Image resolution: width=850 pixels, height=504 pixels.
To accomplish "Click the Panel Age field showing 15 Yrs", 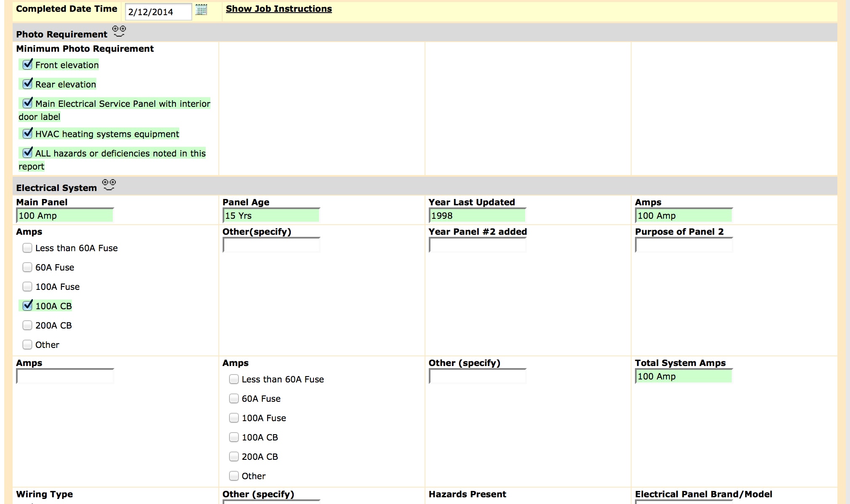I will pos(271,215).
